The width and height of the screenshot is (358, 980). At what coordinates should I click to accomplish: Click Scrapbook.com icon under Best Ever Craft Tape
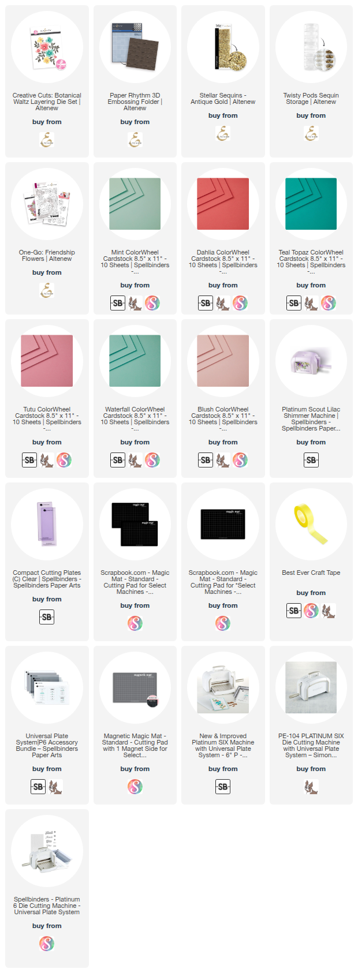(x=311, y=611)
